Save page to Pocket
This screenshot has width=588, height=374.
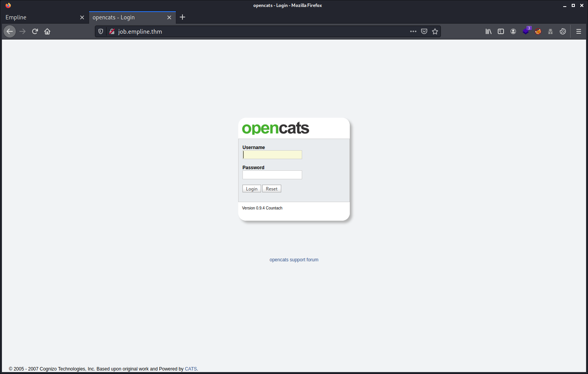[424, 31]
